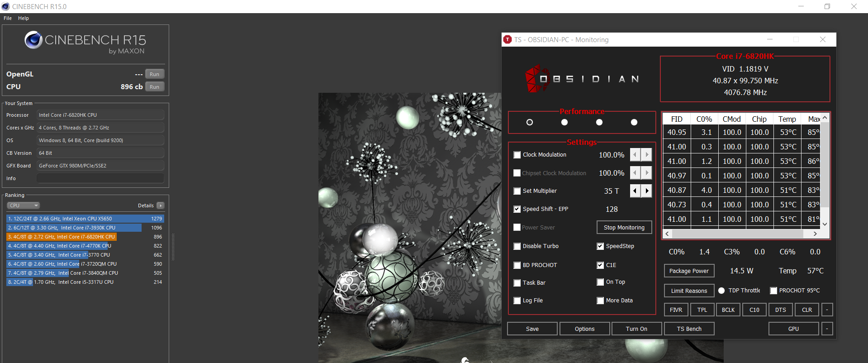Open Options in the Monitoring window
868x363 pixels.
pos(585,329)
